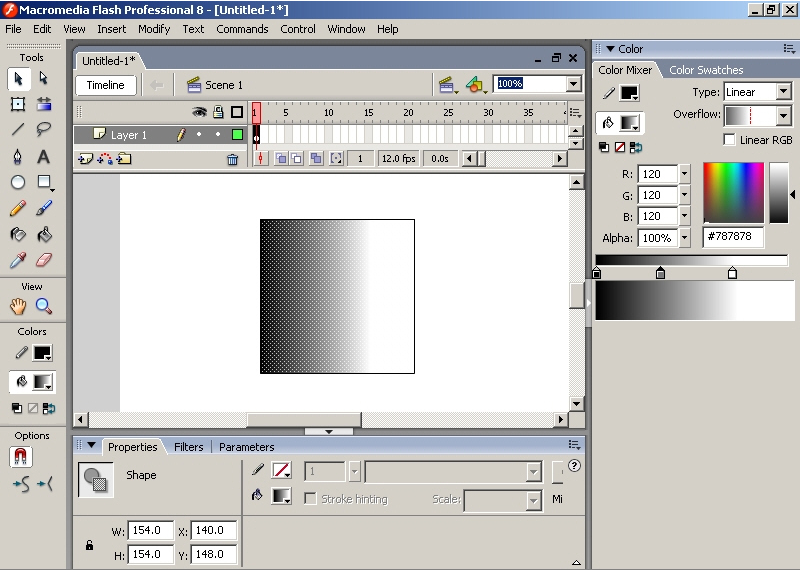Toggle Edit Multiple Frames button

pos(316,159)
